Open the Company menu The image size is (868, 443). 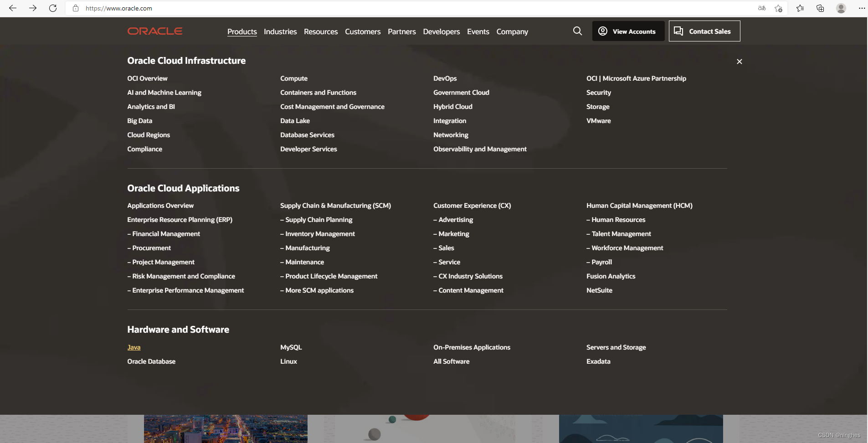coord(512,31)
